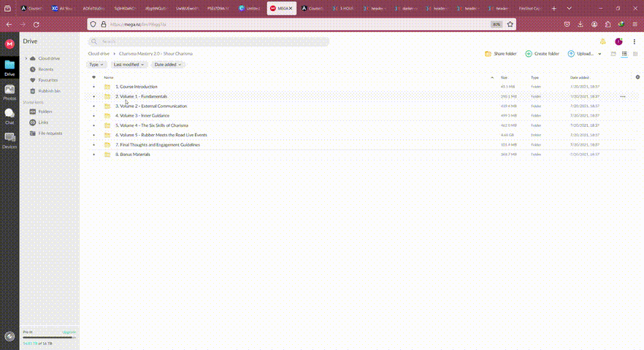
Task: Open Favourites in the Drive panel
Action: point(47,80)
